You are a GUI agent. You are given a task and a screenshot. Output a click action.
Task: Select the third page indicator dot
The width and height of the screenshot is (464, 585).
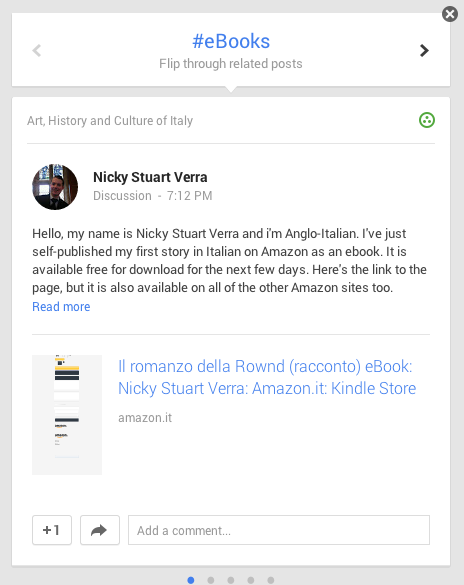click(231, 580)
